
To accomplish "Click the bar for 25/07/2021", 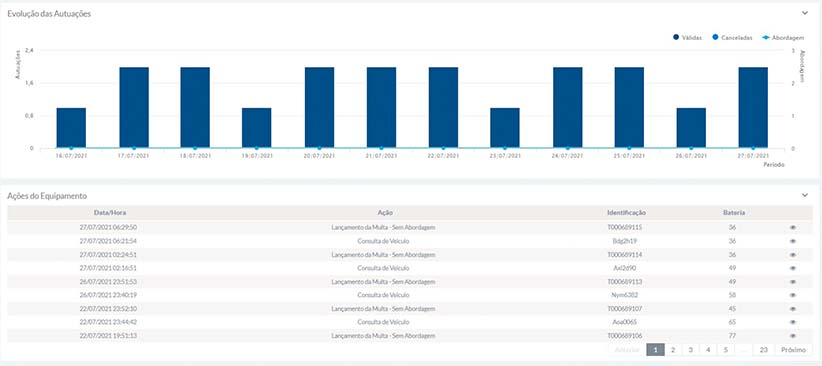I will [x=629, y=107].
